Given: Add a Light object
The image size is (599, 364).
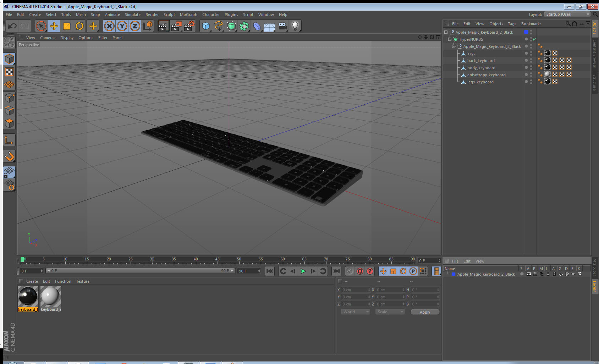Looking at the screenshot, I should tap(295, 26).
